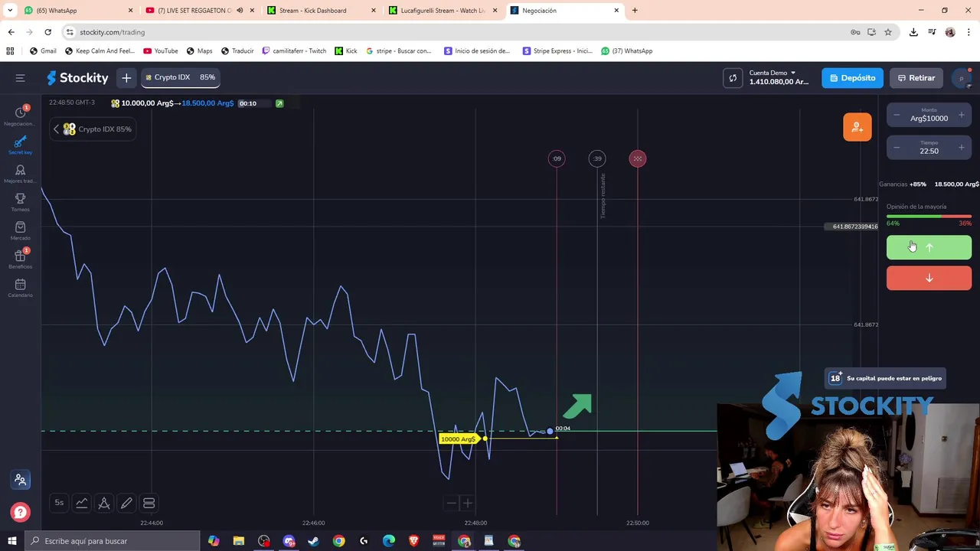Open Mejores traders in the sidebar
The width and height of the screenshot is (980, 551).
(x=20, y=174)
